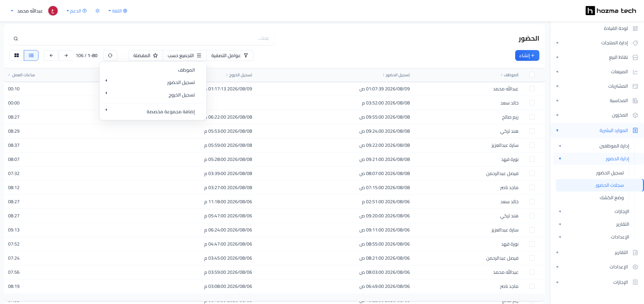Viewport: 644px width, 304px height.
Task: Open لوحة القيادة dashboard icon
Action: (635, 29)
